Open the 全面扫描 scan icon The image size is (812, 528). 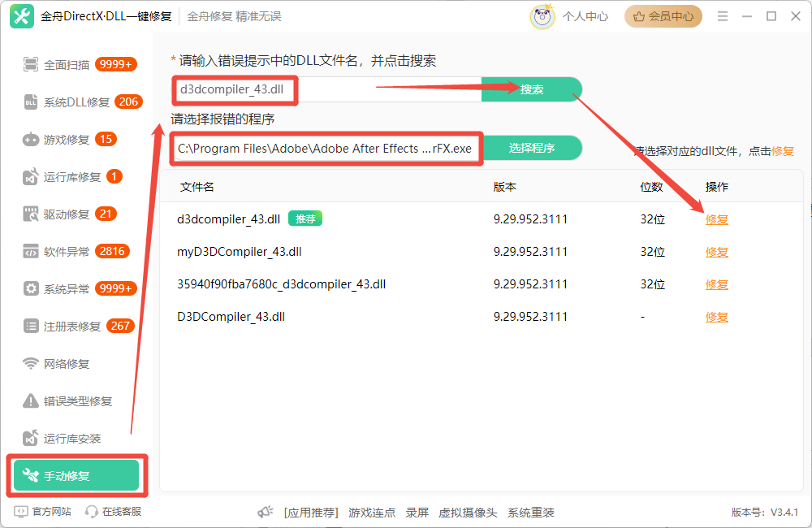pyautogui.click(x=31, y=64)
